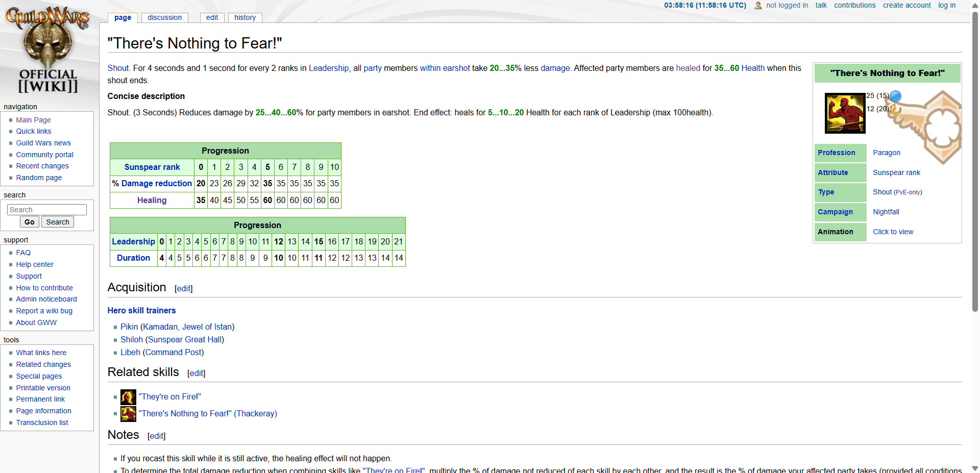Open How to contribute link

click(x=44, y=288)
